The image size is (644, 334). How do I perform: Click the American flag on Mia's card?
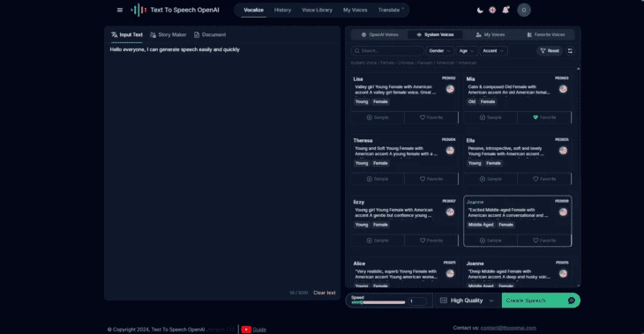pyautogui.click(x=563, y=89)
